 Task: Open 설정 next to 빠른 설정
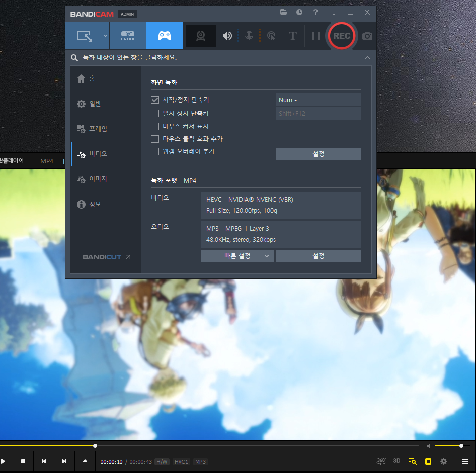tap(319, 256)
